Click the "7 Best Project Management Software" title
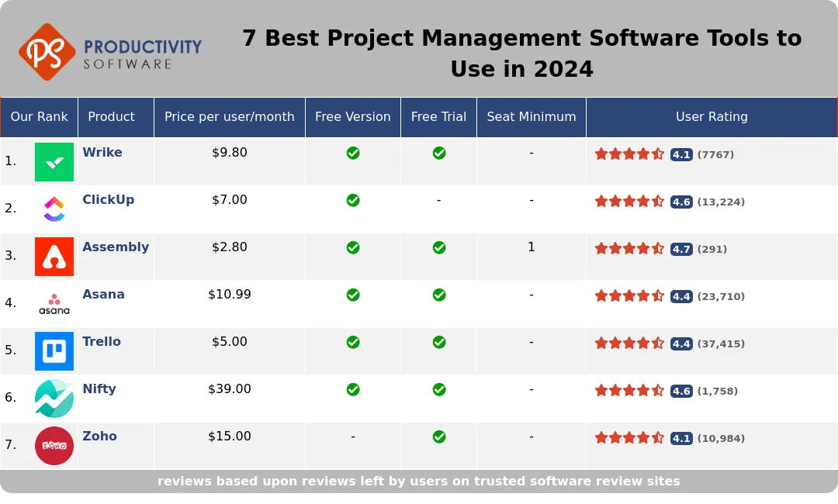The width and height of the screenshot is (838, 504). click(x=522, y=54)
